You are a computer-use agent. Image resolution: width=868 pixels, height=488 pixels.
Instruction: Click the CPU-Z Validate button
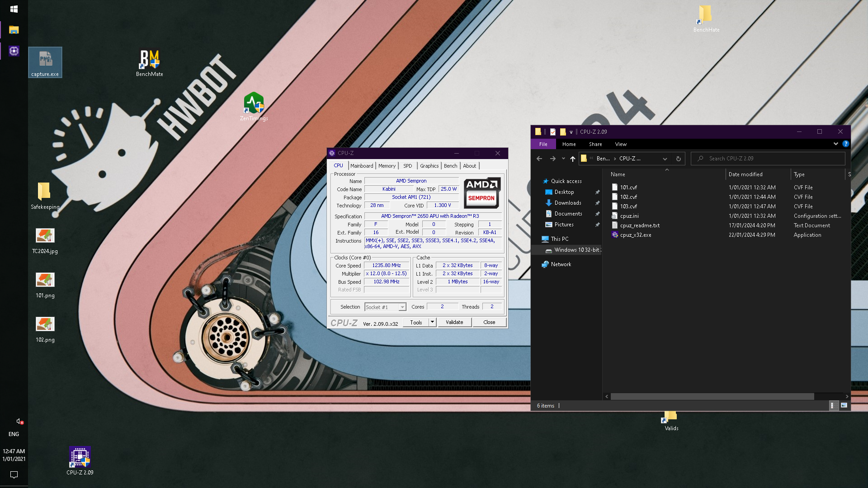(x=454, y=322)
